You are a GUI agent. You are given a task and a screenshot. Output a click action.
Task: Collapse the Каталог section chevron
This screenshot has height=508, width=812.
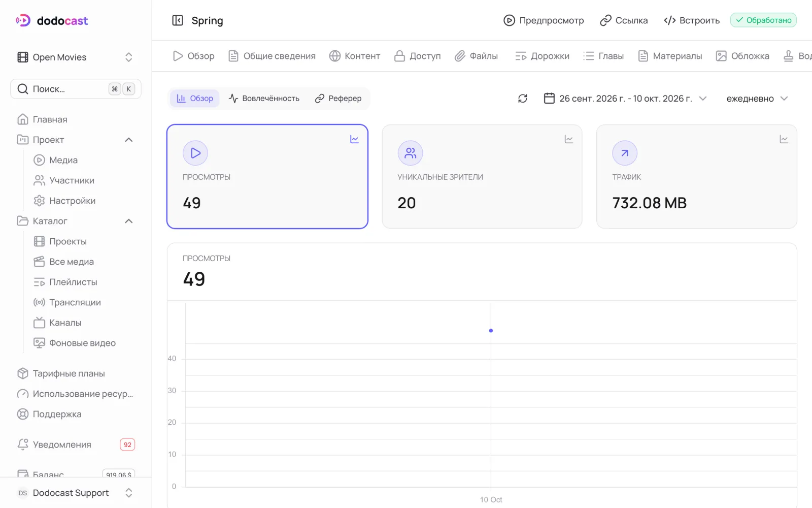click(x=129, y=221)
